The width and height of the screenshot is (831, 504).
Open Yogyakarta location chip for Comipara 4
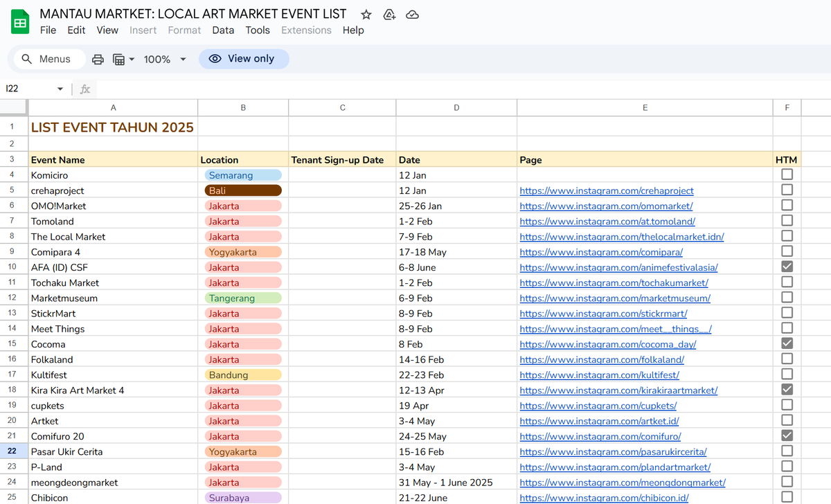243,252
